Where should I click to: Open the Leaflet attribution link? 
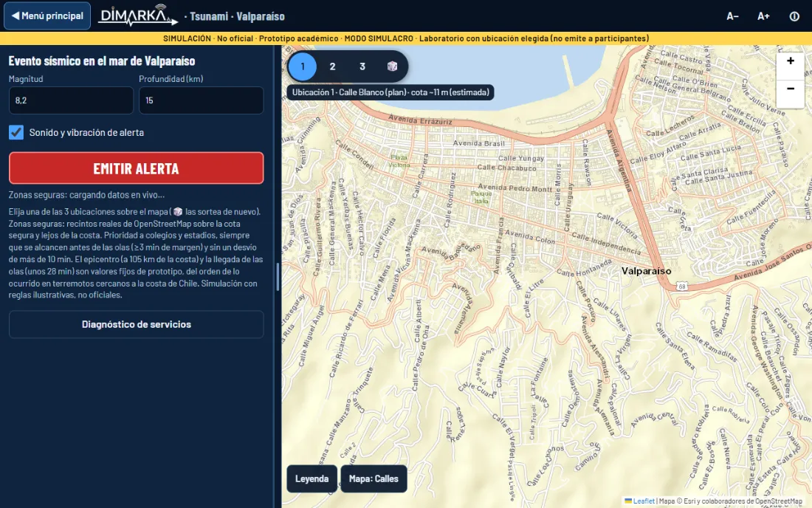pyautogui.click(x=644, y=501)
